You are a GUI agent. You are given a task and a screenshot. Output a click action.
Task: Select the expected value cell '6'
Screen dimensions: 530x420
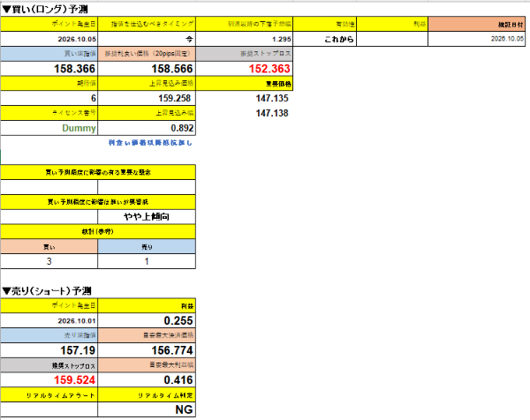pos(49,98)
